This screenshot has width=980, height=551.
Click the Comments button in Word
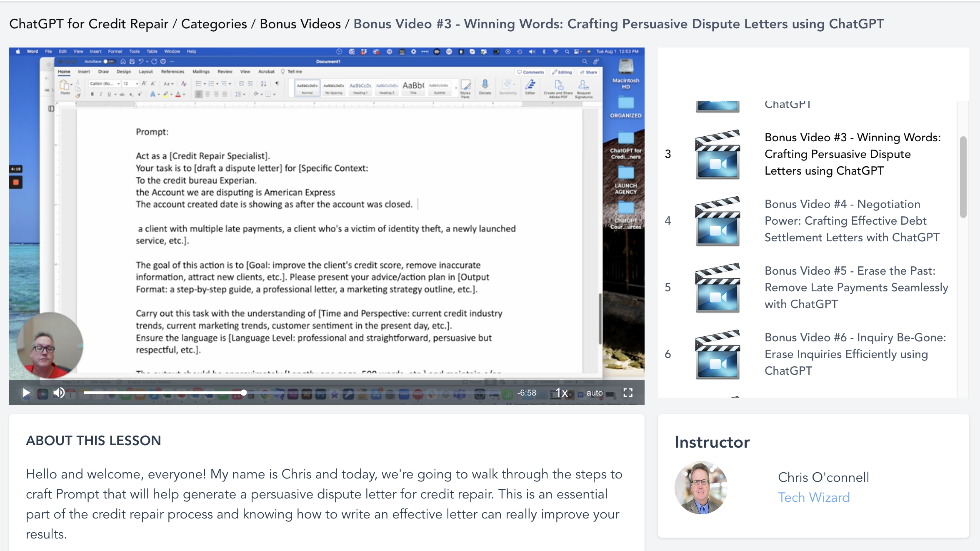[x=530, y=72]
